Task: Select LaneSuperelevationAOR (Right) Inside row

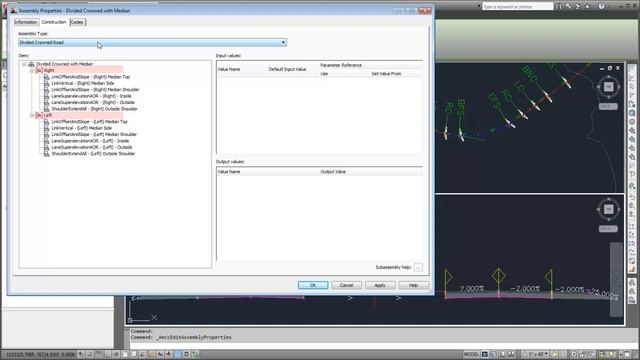Action: (x=91, y=96)
